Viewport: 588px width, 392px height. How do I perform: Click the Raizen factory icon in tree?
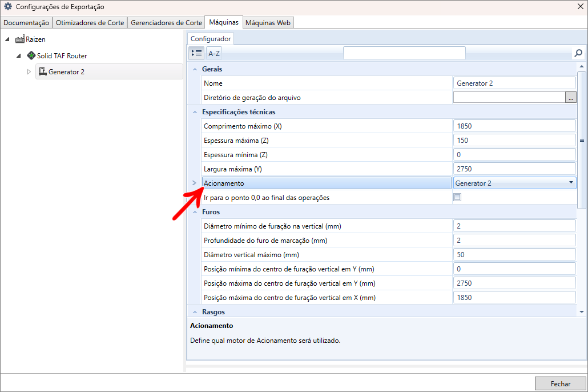coord(20,39)
